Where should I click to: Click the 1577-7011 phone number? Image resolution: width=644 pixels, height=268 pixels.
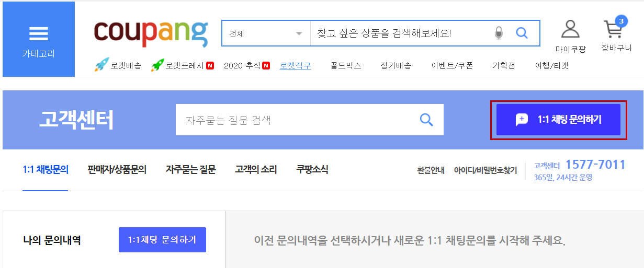point(595,165)
